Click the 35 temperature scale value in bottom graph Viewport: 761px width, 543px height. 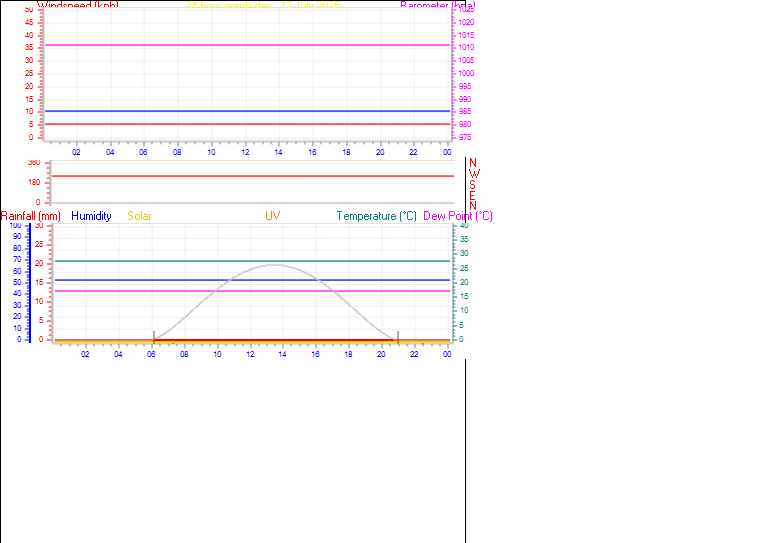click(464, 239)
